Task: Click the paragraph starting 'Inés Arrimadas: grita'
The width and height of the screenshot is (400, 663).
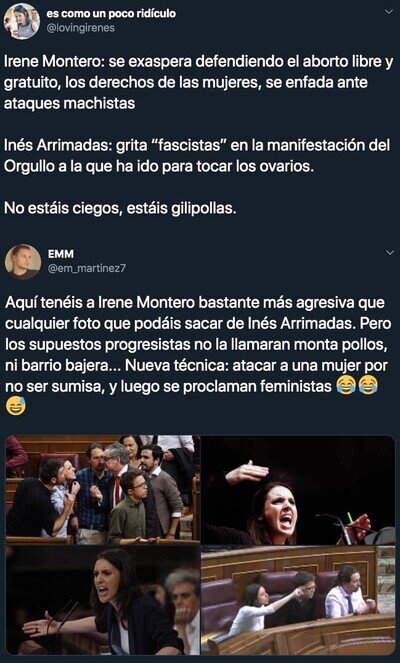Action: coord(197,156)
